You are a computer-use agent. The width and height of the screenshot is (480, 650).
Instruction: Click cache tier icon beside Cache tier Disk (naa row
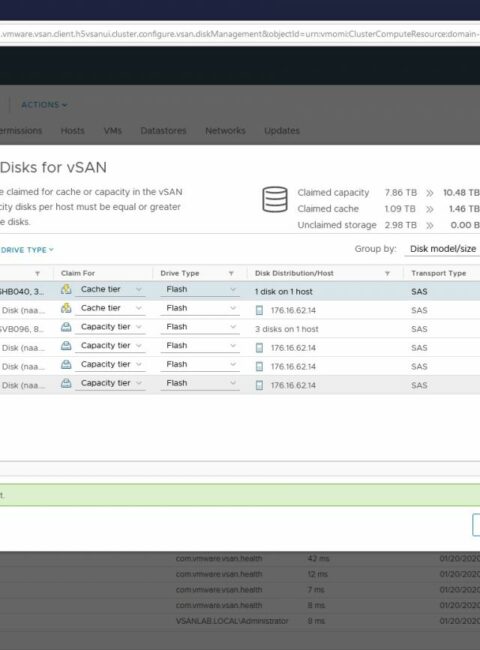click(x=66, y=308)
